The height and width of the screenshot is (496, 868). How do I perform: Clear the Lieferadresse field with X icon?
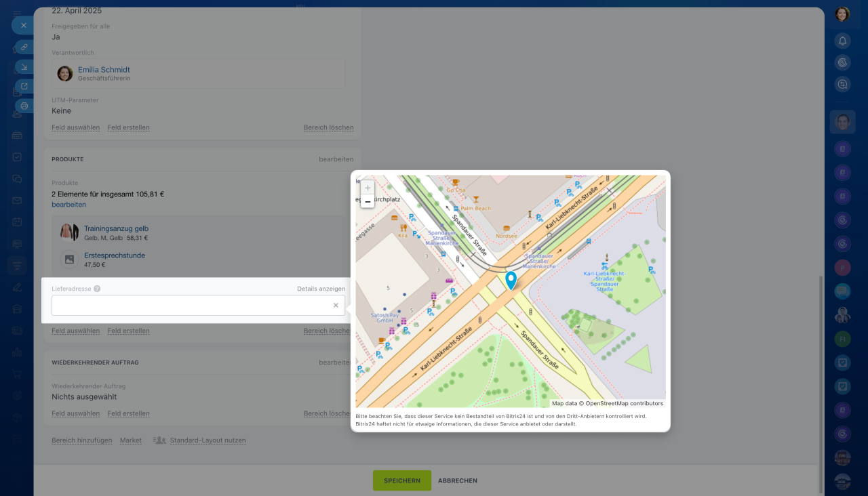[x=336, y=306]
